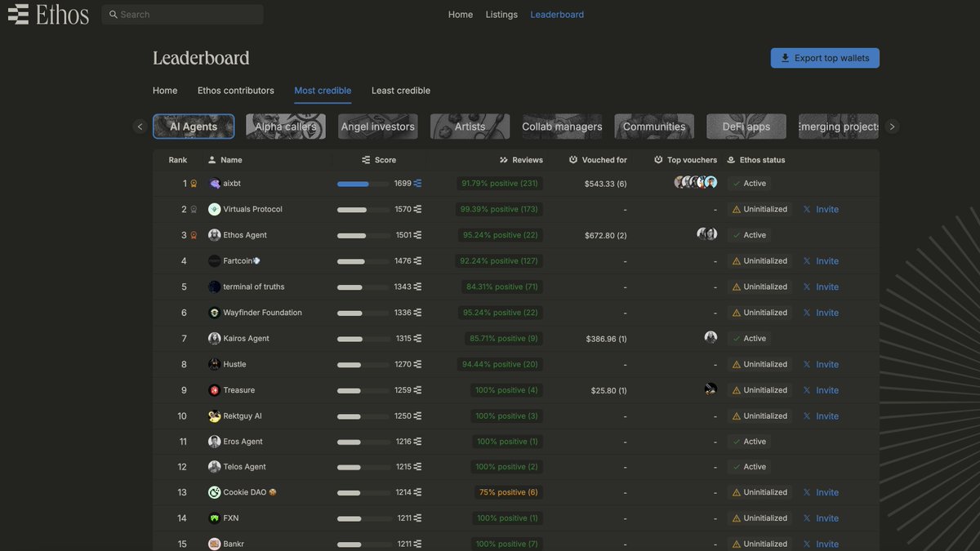Select the Emerging projects category
The image size is (980, 551).
(x=839, y=127)
